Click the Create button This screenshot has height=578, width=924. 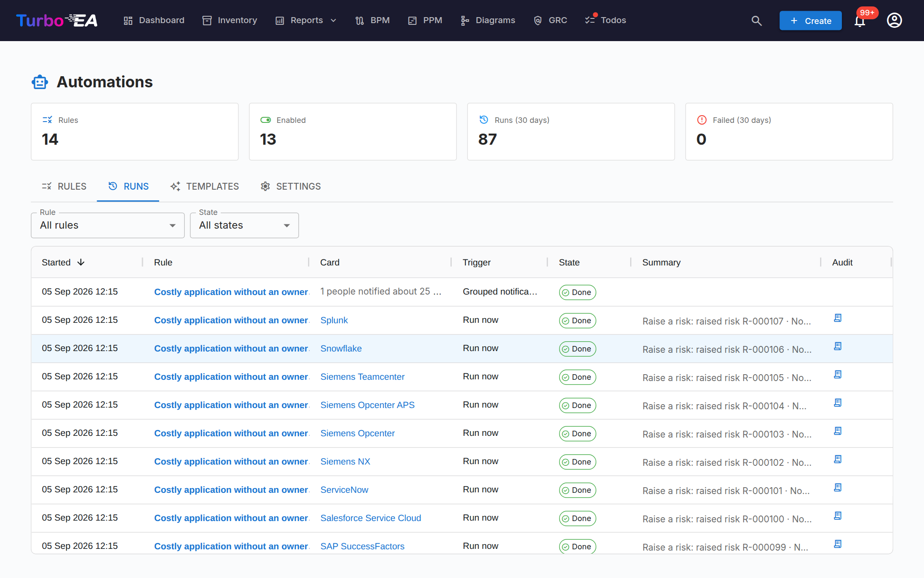pos(811,21)
